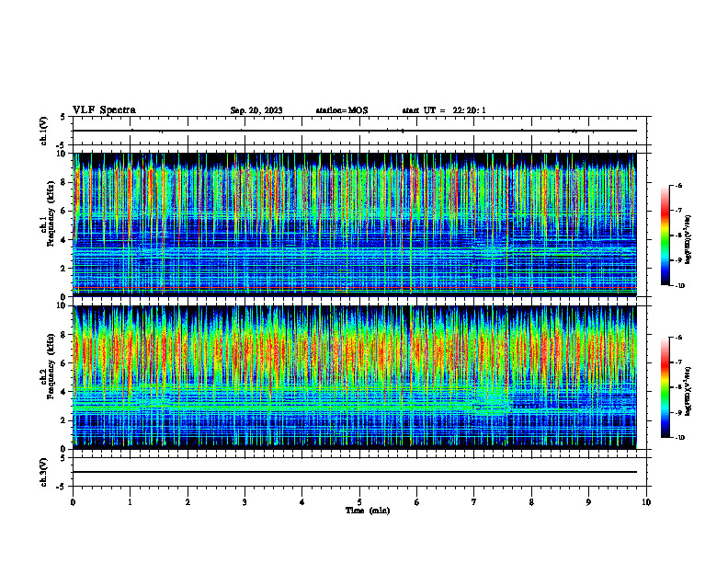Image resolution: width=728 pixels, height=563 pixels.
Task: Click time-axis tick label "1"
Action: pyautogui.click(x=130, y=502)
